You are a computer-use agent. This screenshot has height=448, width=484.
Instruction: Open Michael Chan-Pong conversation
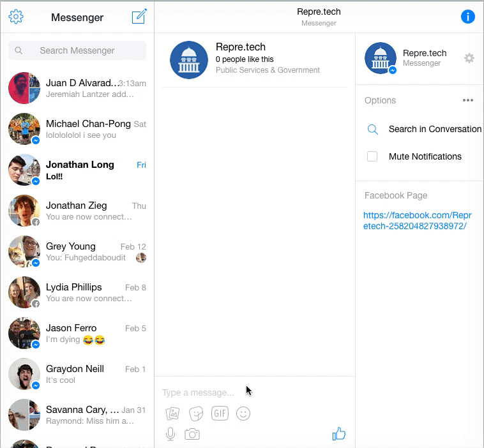coord(77,129)
